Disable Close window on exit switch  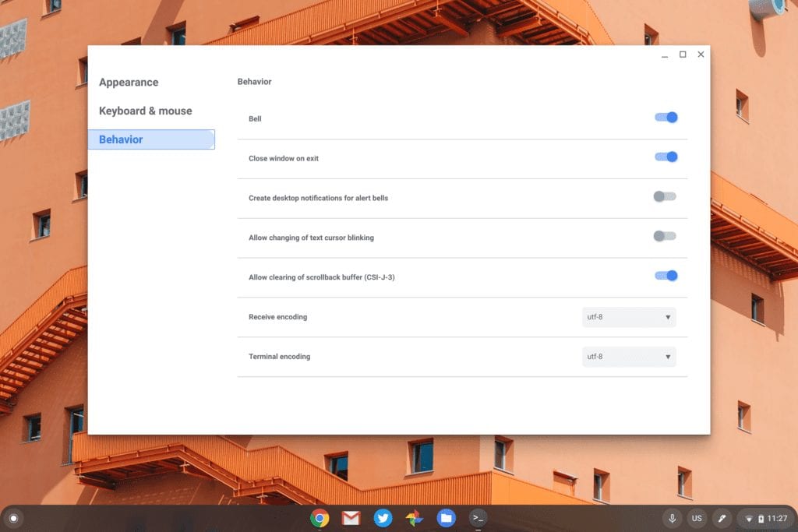pos(666,157)
